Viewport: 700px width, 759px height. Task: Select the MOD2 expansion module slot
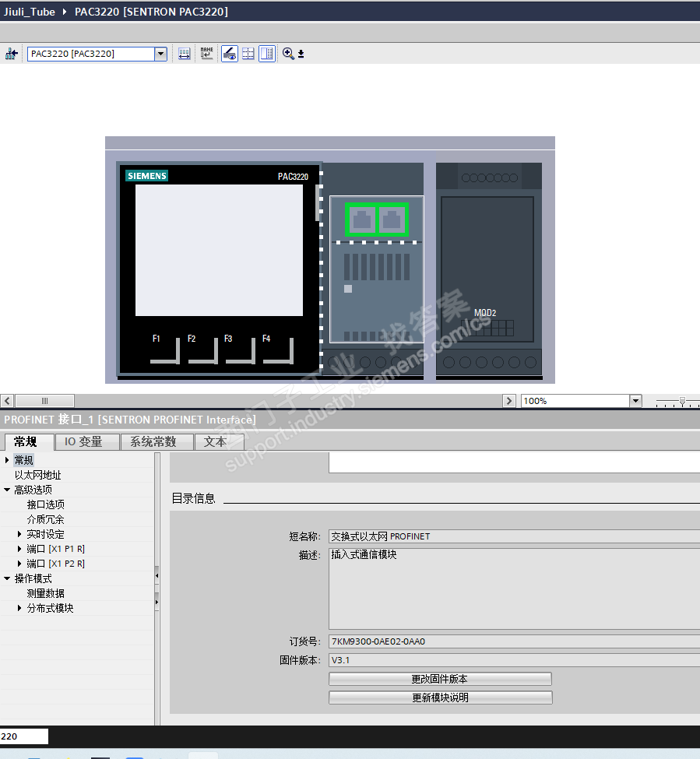[x=487, y=269]
